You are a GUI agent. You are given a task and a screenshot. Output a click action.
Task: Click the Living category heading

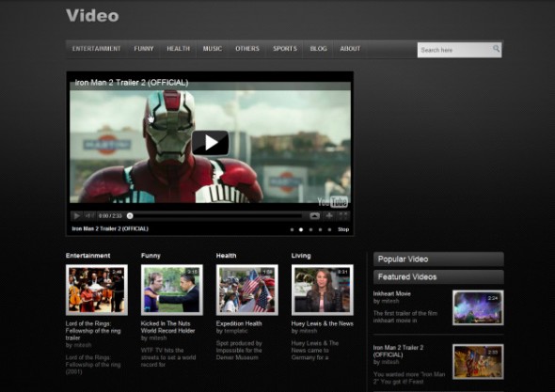(x=301, y=256)
